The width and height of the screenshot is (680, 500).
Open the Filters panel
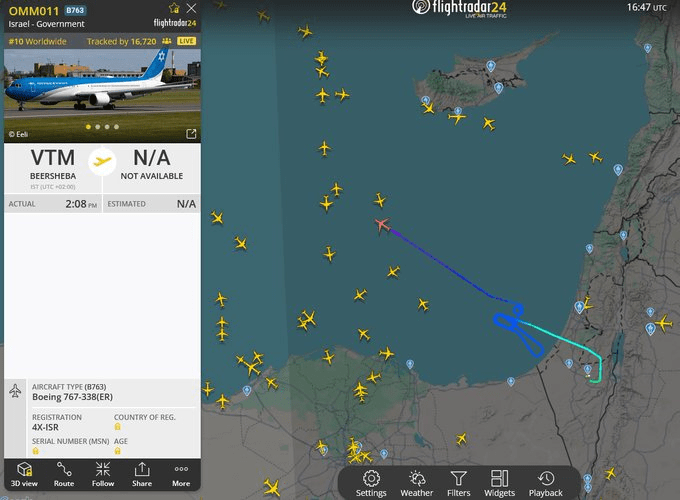click(x=458, y=484)
